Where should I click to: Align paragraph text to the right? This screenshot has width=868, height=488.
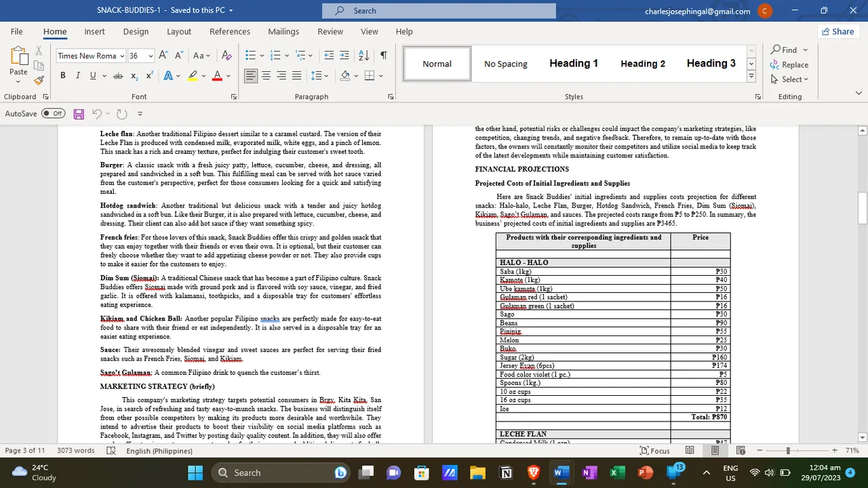(x=281, y=76)
